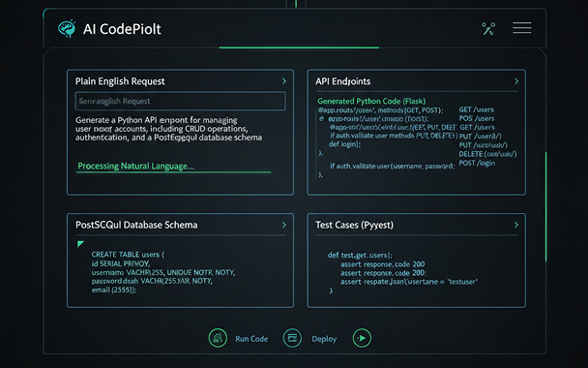Click the right-edge vertical scrollbar
This screenshot has width=588, height=368.
pyautogui.click(x=545, y=206)
